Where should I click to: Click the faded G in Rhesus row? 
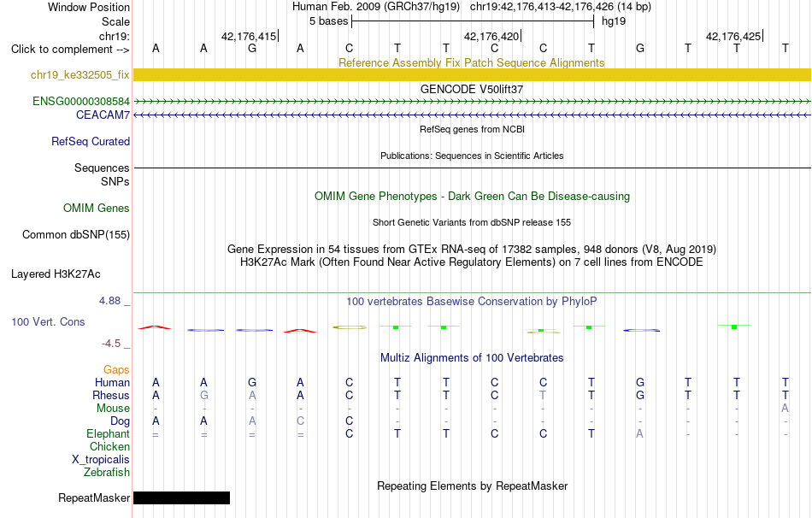coord(204,395)
